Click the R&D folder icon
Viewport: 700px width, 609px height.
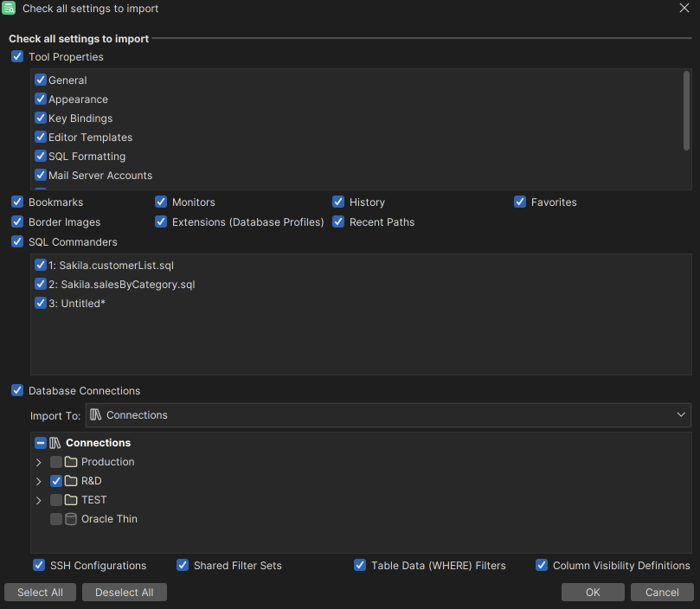tap(71, 481)
